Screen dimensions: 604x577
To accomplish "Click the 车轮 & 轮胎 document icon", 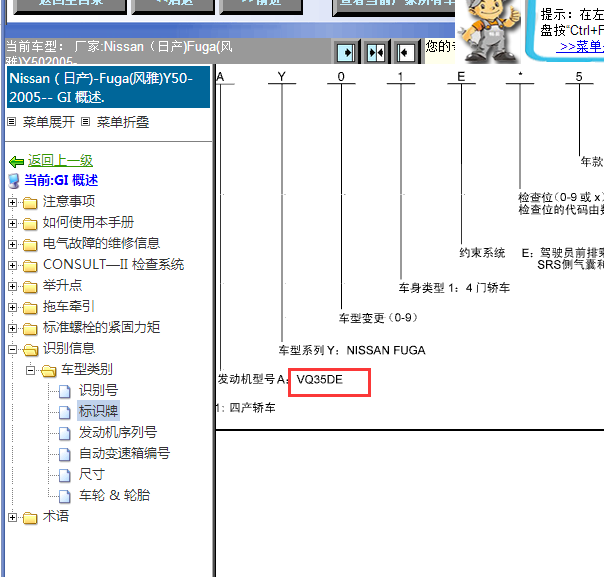I will (x=65, y=496).
